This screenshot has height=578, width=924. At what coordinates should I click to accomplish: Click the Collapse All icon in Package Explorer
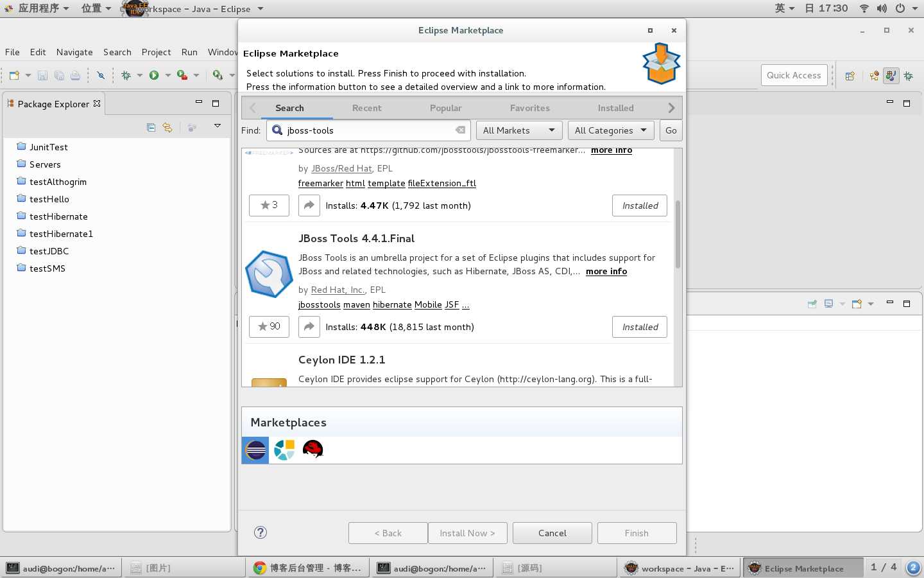tap(151, 127)
